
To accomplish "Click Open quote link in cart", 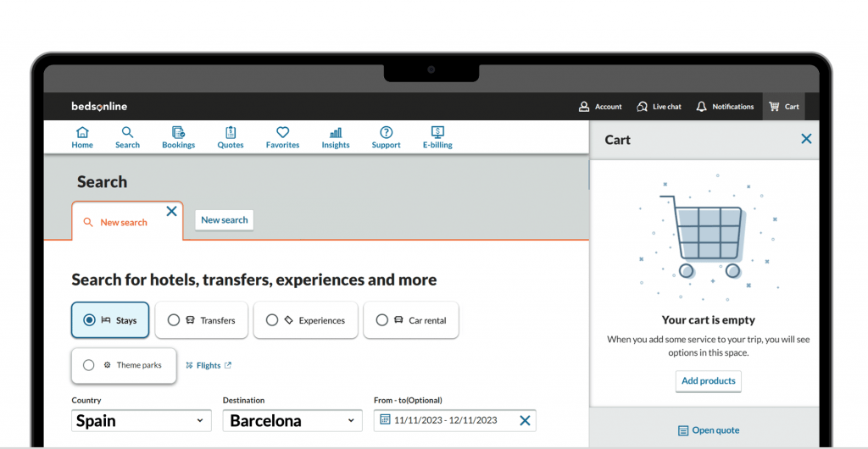I will [x=709, y=430].
